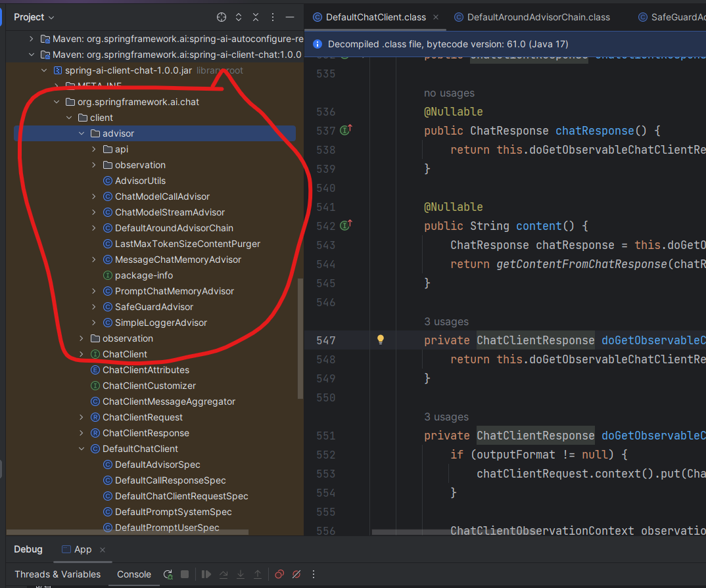Open the View Breakpoints icon
Image resolution: width=706 pixels, height=588 pixels.
pyautogui.click(x=279, y=574)
